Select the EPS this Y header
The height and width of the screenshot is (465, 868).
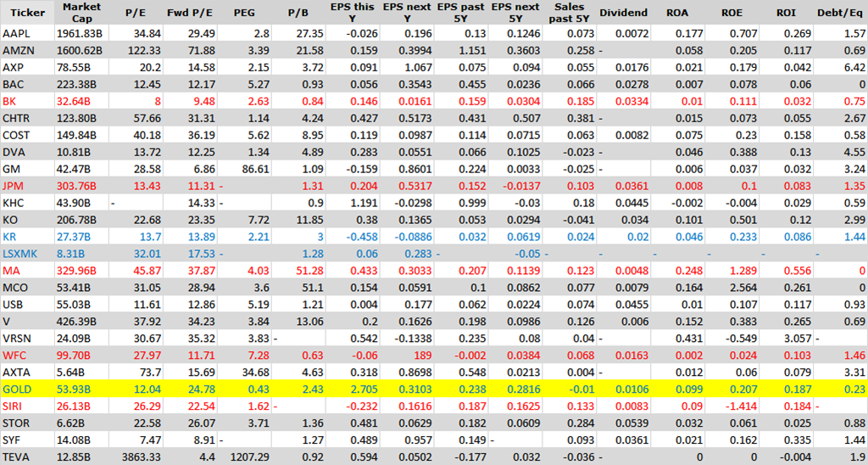coord(353,12)
